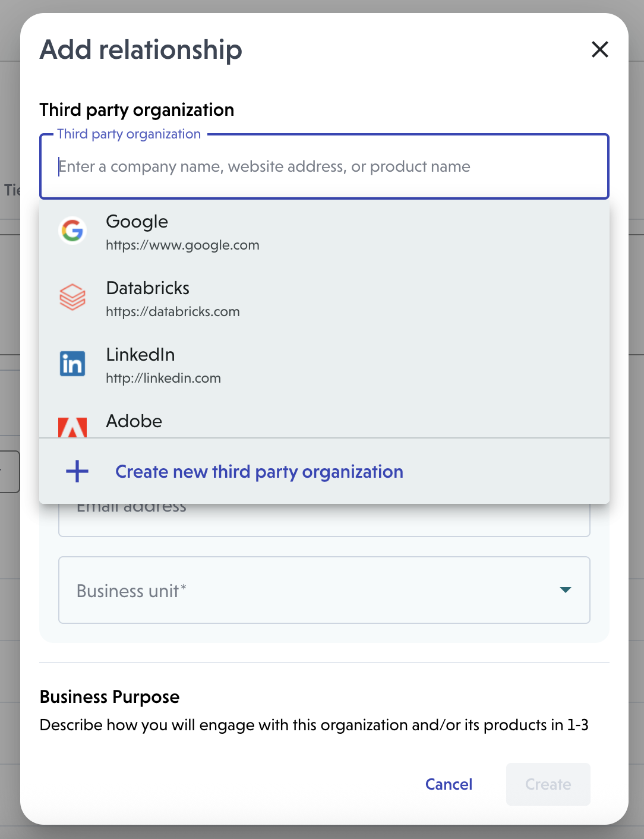Click the LinkedIn logo icon
This screenshot has width=644, height=839.
point(72,364)
